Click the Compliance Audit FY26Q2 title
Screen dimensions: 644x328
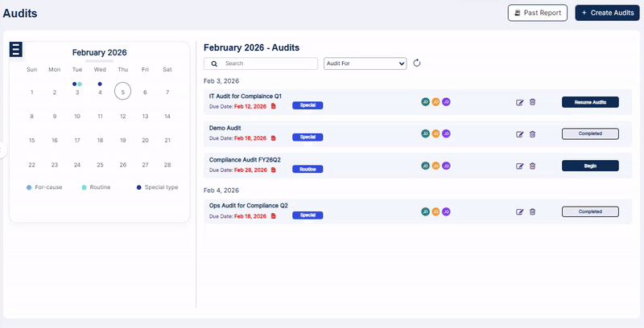(245, 160)
